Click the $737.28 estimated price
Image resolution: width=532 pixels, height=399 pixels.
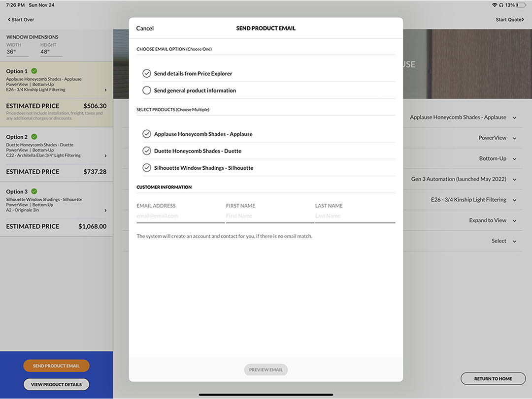click(x=95, y=172)
